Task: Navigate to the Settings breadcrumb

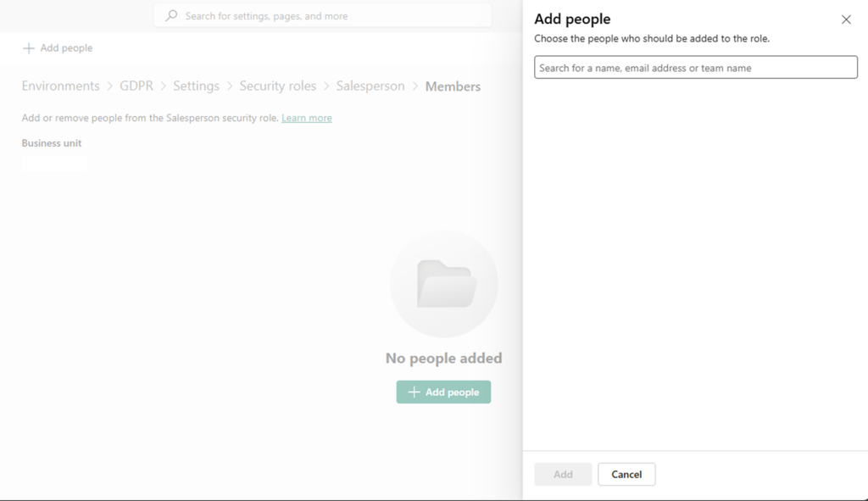Action: pyautogui.click(x=196, y=86)
